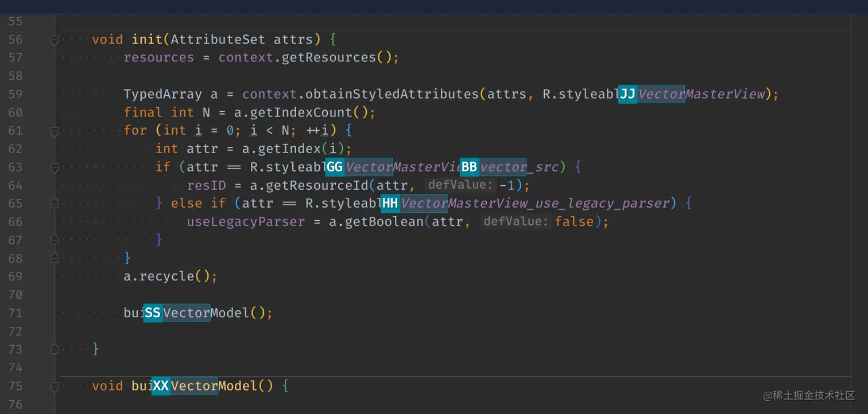Click line number 76 in the gutter

pos(15,405)
